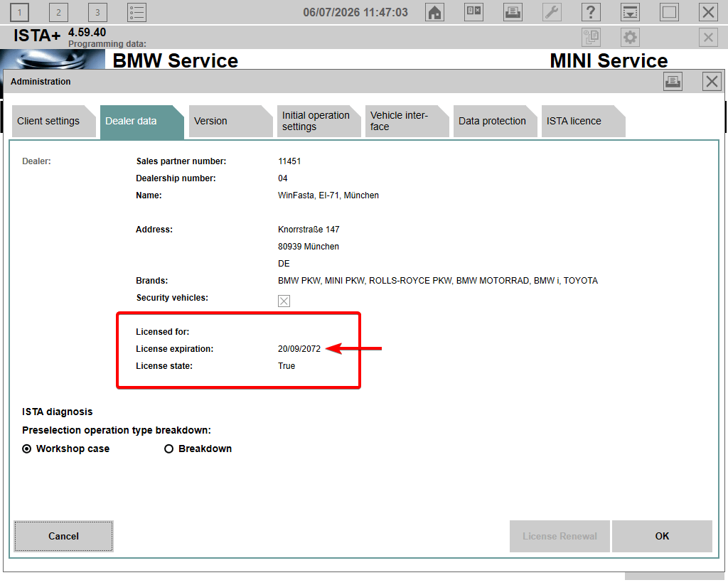
Task: Open the wrench administration icon
Action: click(552, 12)
